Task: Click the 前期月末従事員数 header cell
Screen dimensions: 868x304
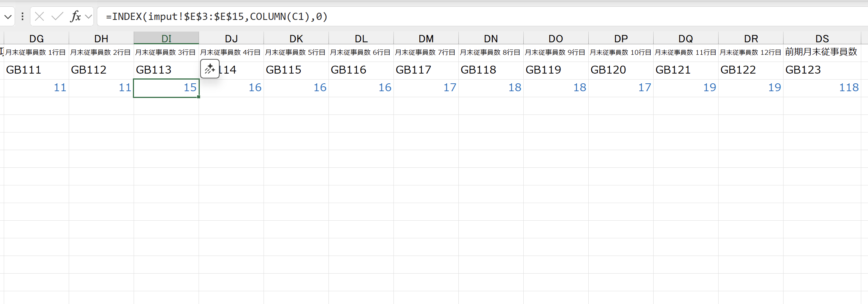Action: (822, 52)
